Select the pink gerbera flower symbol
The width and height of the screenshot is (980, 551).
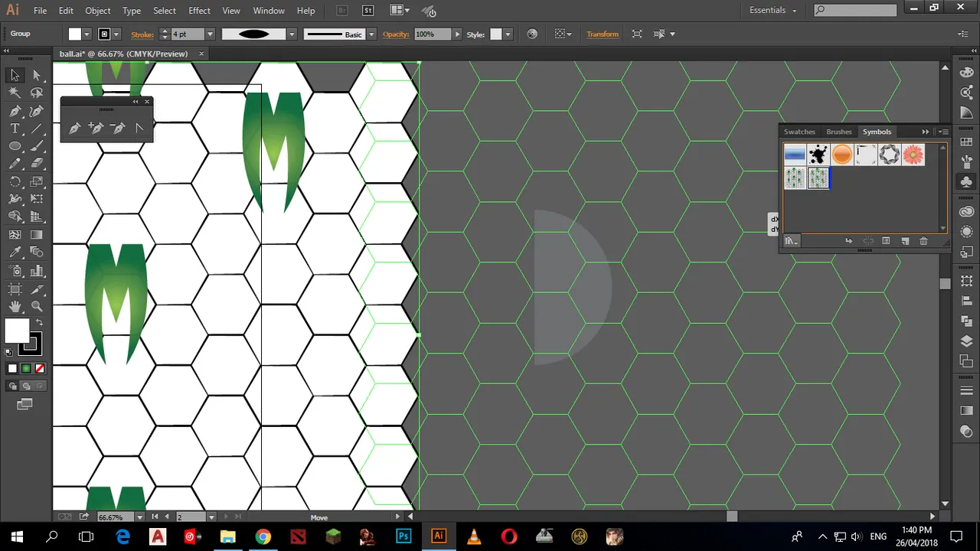coord(913,155)
